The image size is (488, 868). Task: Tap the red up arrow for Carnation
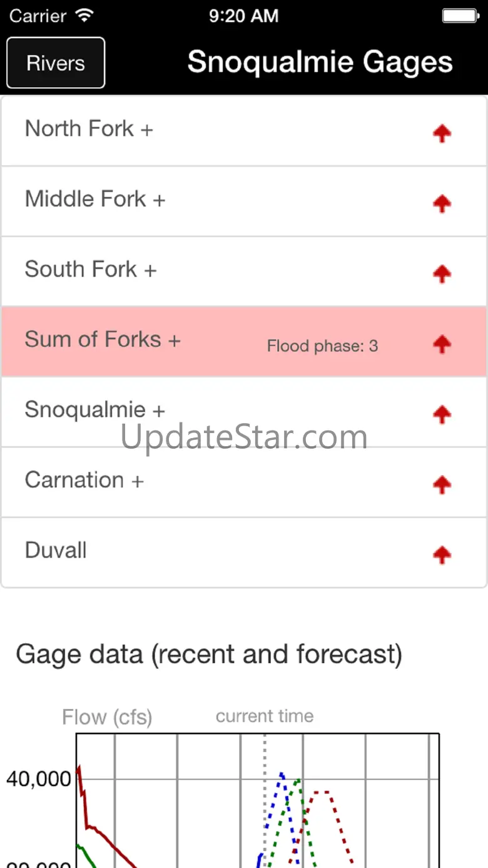point(442,483)
